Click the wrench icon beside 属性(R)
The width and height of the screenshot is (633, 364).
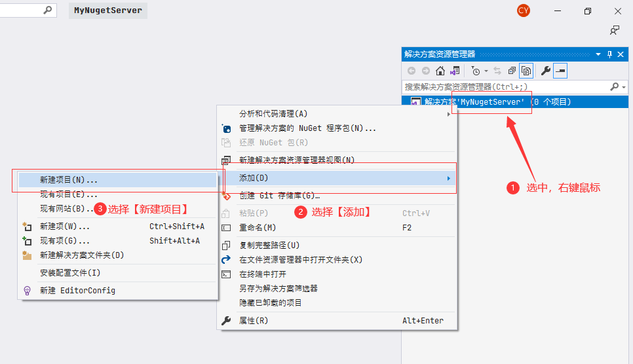click(x=226, y=321)
